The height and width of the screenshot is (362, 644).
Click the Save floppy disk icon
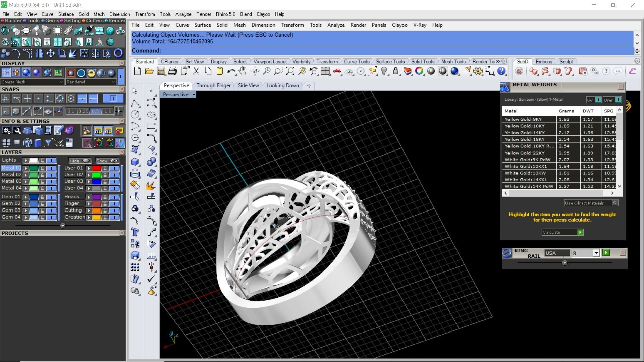(x=161, y=71)
